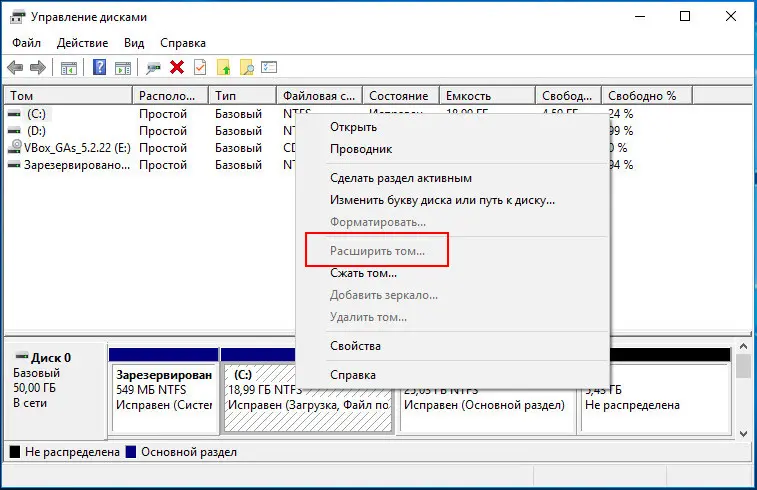Screen dimensions: 757x490
Task: Click the greyed Удалить том entry
Action: (x=452, y=317)
